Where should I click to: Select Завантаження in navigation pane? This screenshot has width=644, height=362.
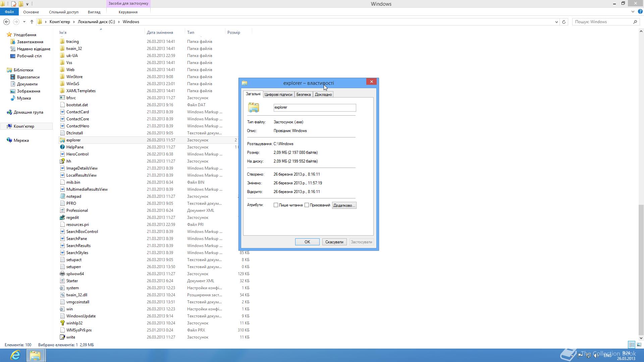point(30,42)
